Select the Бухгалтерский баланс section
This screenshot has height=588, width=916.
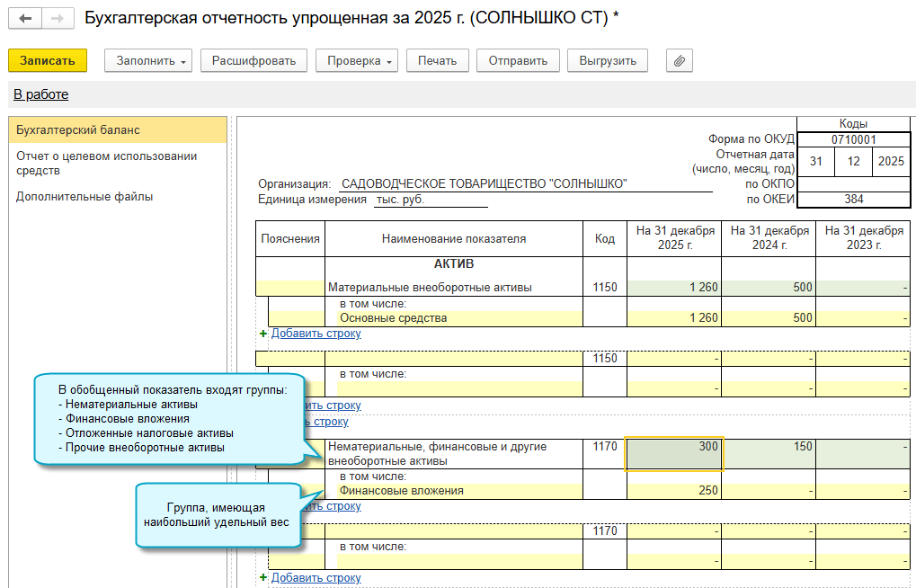click(118, 129)
